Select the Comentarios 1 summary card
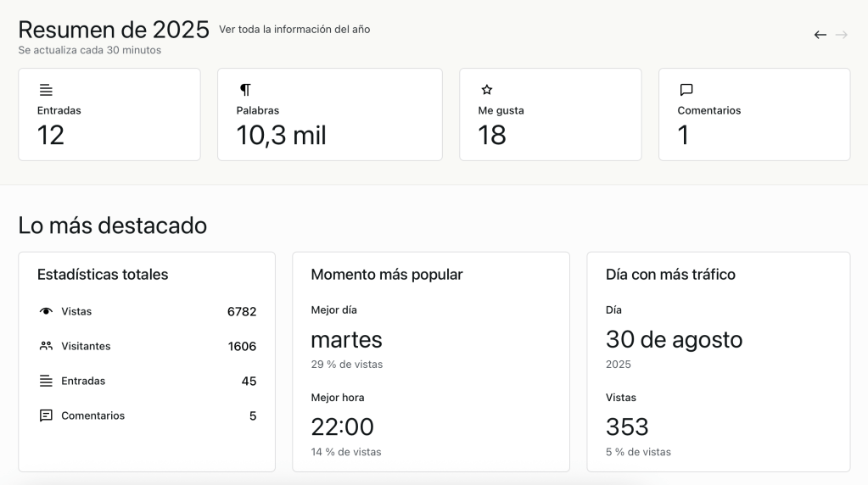This screenshot has height=485, width=868. [x=753, y=114]
